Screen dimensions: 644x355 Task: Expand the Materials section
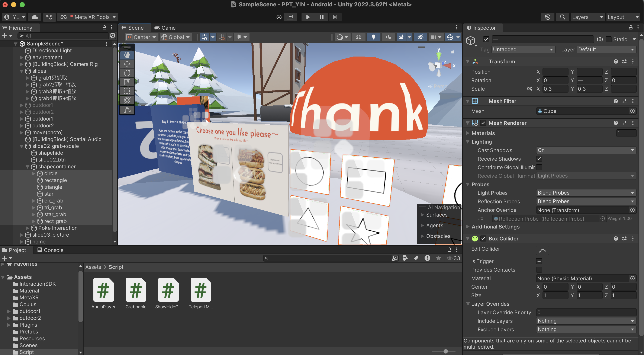point(467,133)
